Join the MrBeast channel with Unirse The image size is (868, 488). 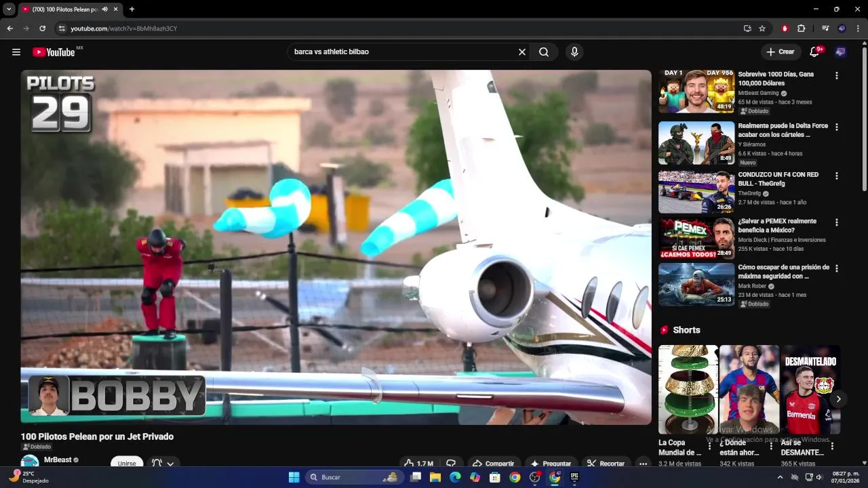(127, 464)
